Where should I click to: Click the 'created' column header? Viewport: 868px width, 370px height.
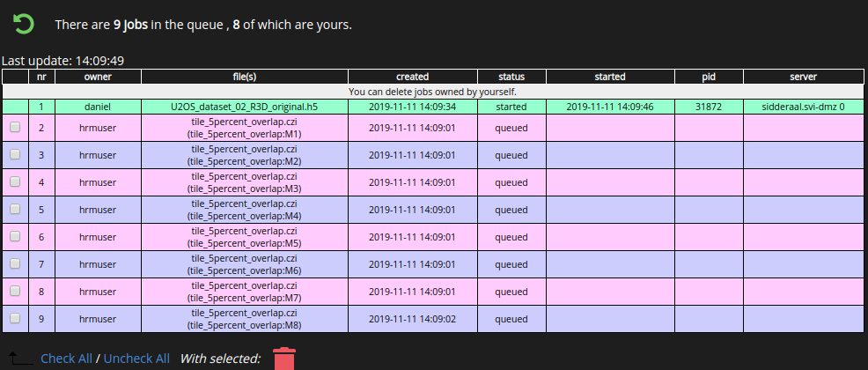point(412,77)
